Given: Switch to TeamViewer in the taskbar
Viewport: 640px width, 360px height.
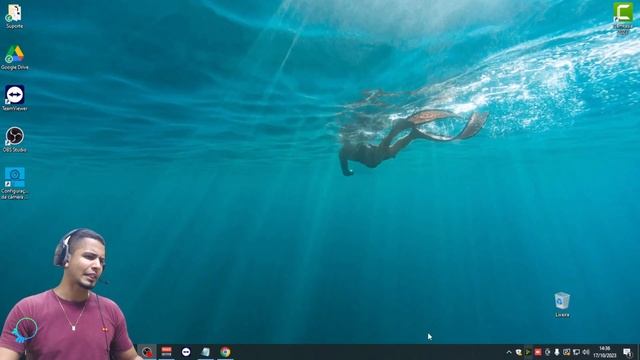Looking at the screenshot, I should (x=186, y=352).
